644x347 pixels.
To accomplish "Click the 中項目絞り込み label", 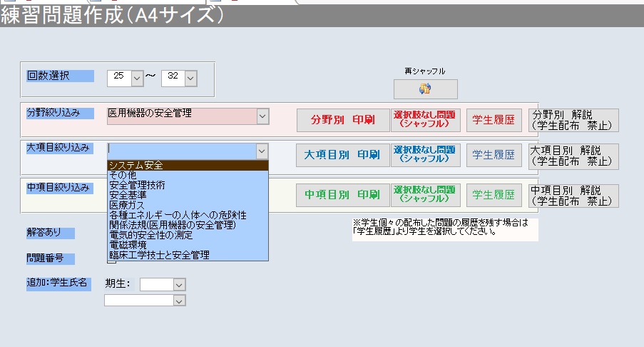I will (60, 188).
